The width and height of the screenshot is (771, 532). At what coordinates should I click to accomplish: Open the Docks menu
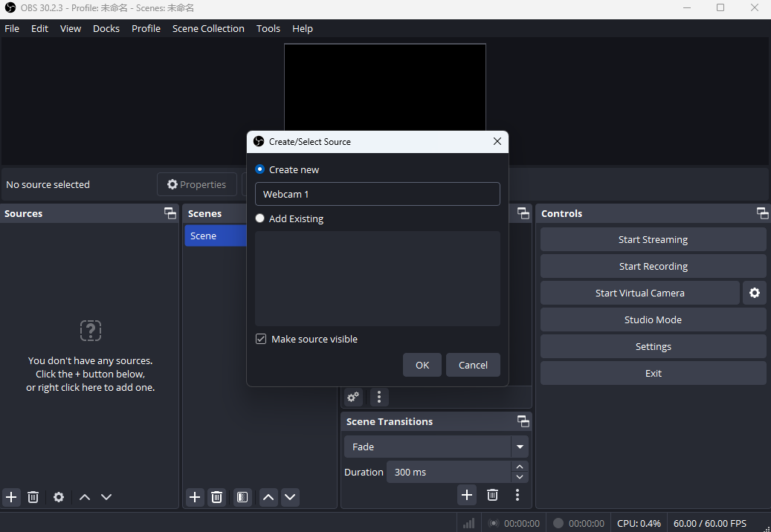click(106, 28)
